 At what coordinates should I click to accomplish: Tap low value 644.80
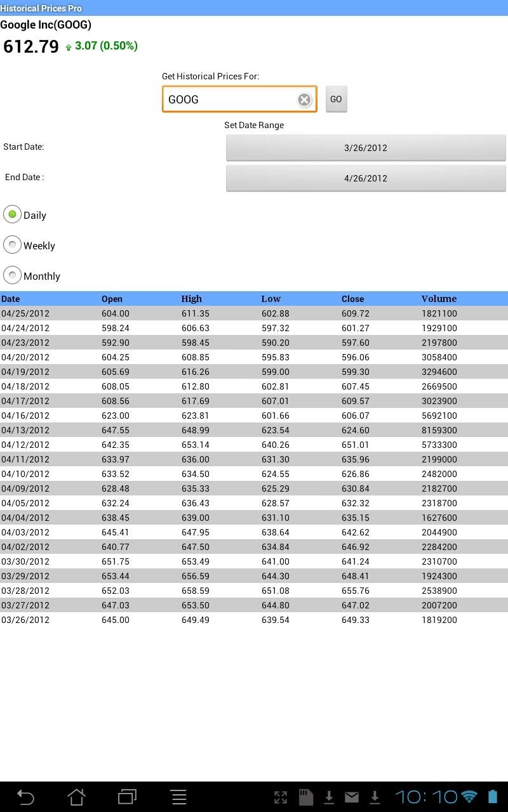(276, 605)
